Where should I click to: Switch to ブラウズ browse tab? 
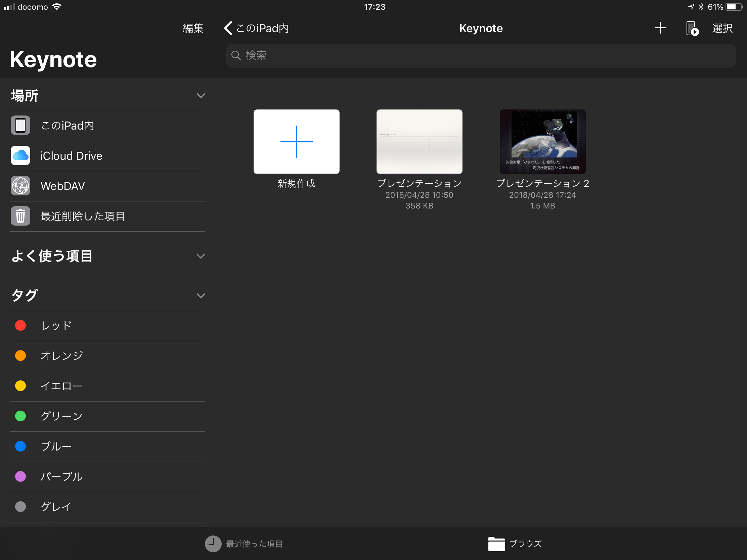click(515, 544)
